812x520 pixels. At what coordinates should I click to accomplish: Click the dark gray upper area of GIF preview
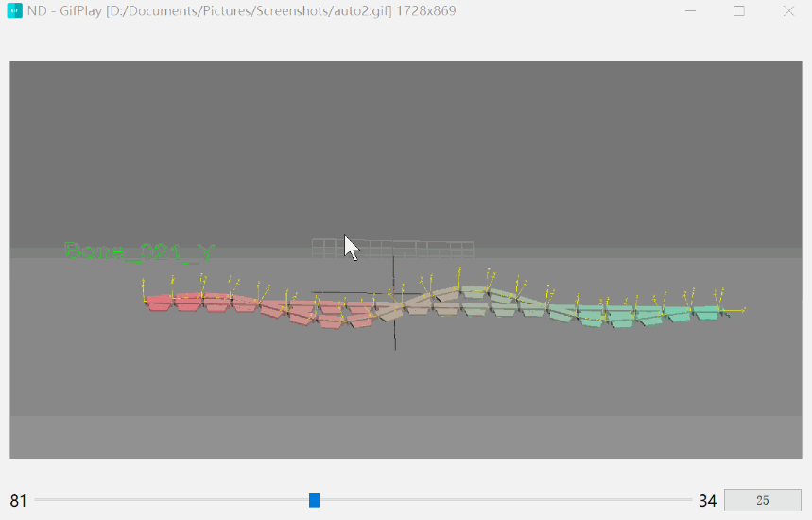coord(406,142)
